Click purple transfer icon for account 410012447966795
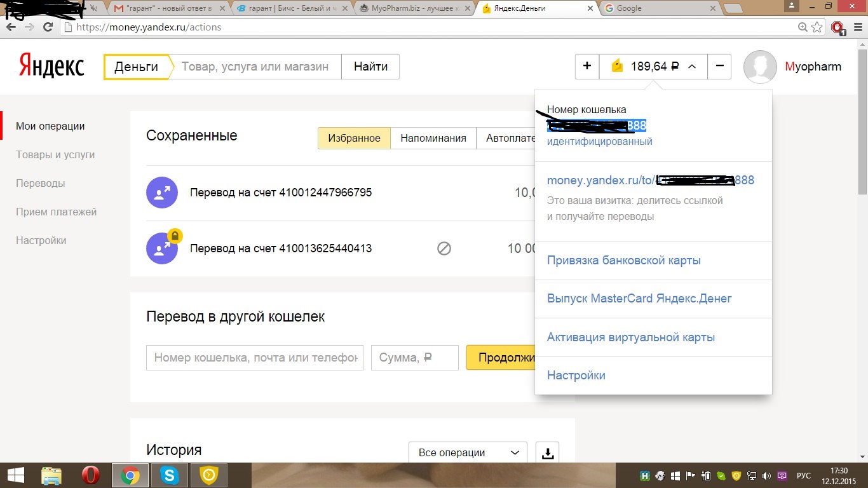Viewport: 868px width, 488px height. (163, 193)
